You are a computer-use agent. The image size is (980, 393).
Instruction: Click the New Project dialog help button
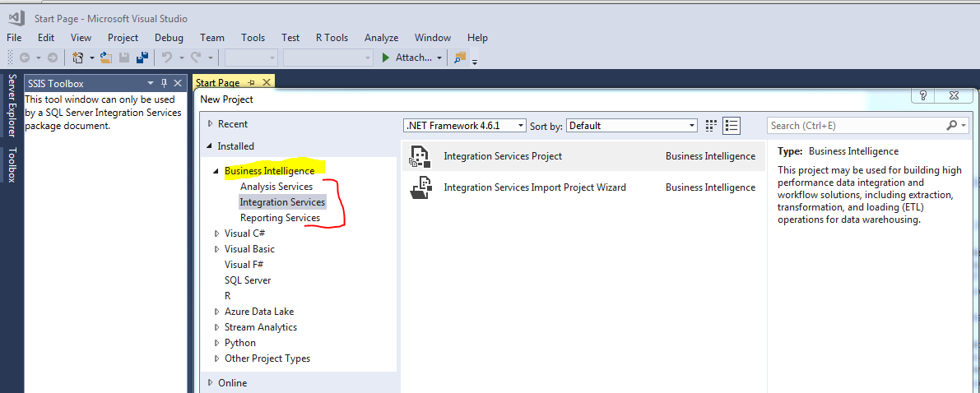tap(922, 95)
